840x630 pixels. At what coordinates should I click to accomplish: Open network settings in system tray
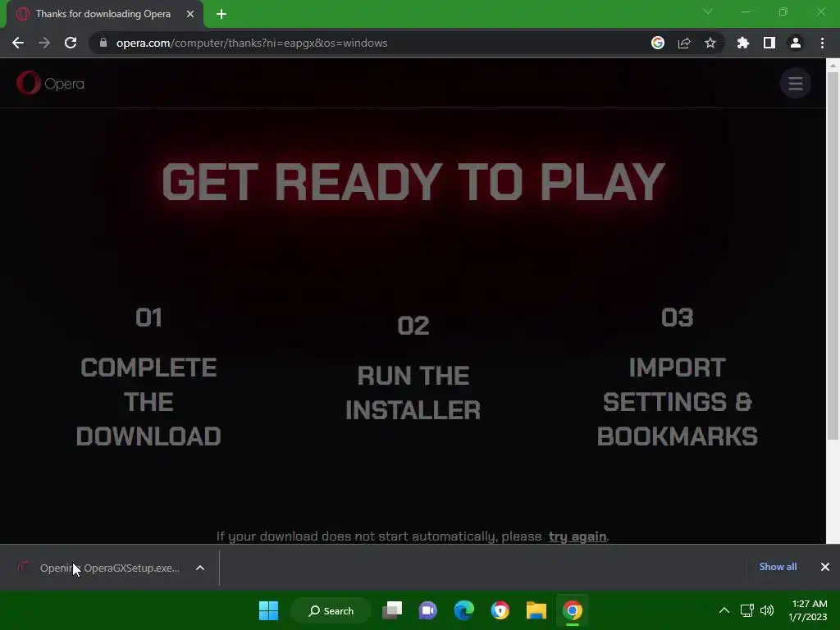(746, 610)
